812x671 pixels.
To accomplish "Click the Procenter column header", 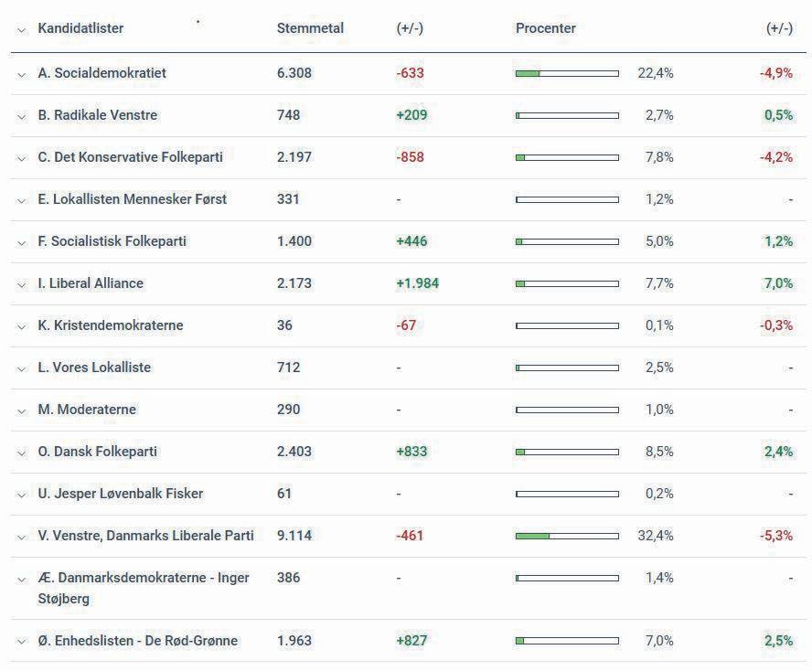I will click(545, 28).
